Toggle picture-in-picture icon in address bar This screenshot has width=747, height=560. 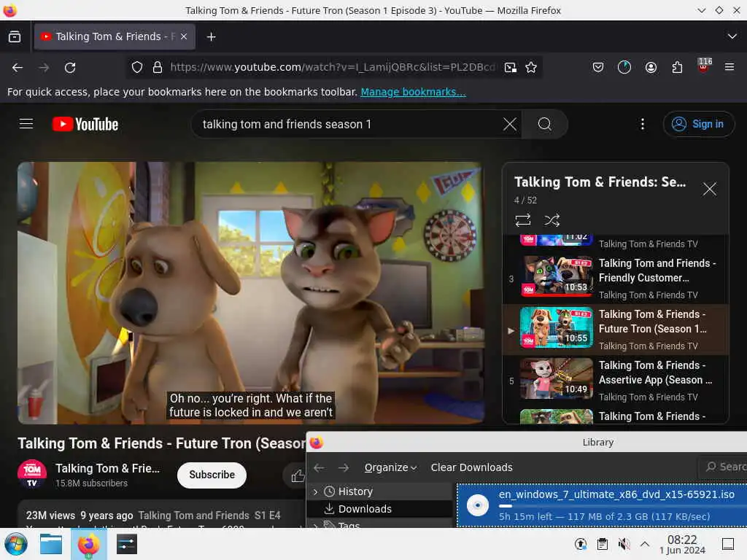click(x=510, y=68)
